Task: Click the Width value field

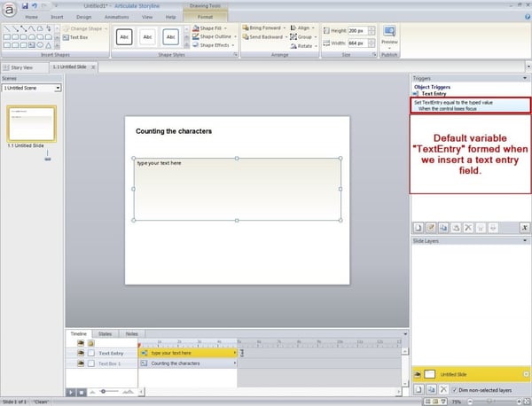Action: (x=358, y=43)
